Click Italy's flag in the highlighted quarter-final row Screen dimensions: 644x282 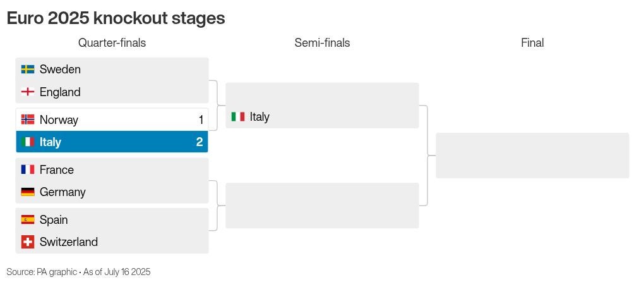[28, 142]
